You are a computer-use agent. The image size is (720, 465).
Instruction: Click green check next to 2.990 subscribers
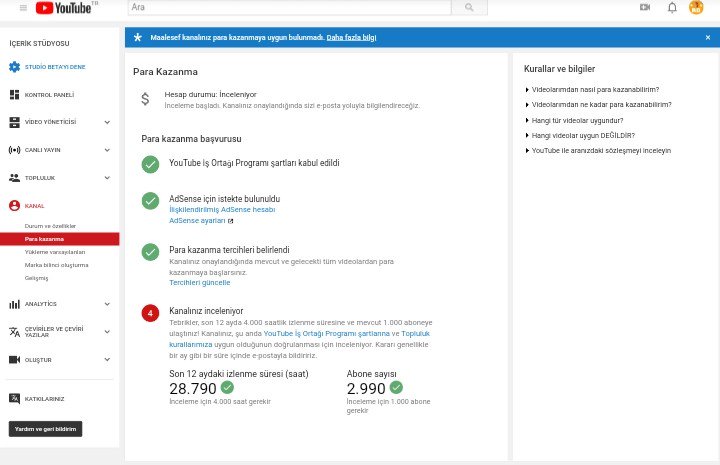click(396, 387)
